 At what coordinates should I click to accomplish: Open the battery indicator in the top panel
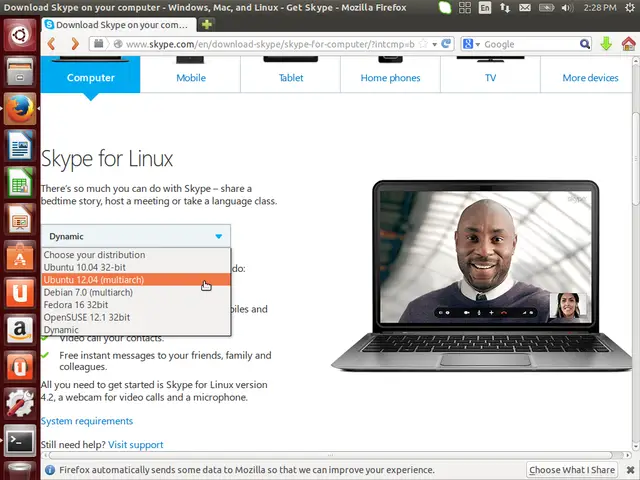pos(546,7)
